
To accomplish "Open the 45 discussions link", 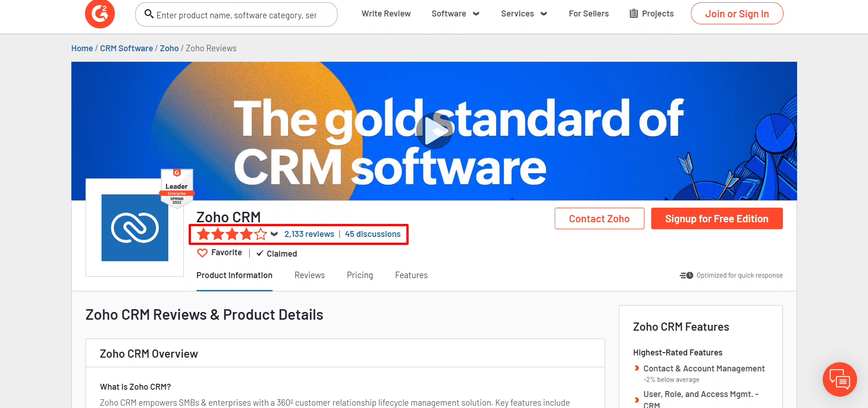I will 373,234.
